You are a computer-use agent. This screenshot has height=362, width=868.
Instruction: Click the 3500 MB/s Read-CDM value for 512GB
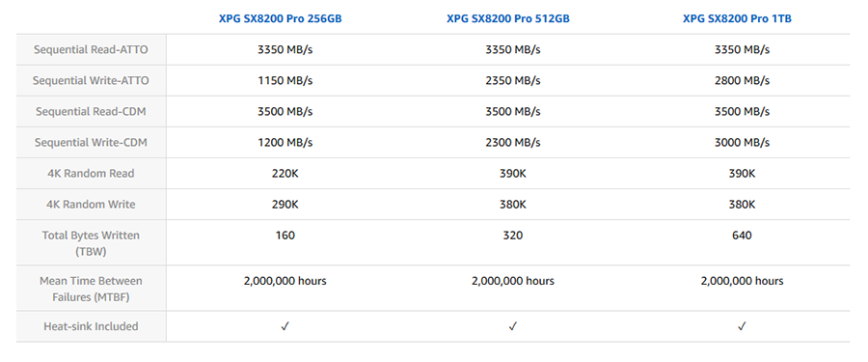pyautogui.click(x=513, y=111)
